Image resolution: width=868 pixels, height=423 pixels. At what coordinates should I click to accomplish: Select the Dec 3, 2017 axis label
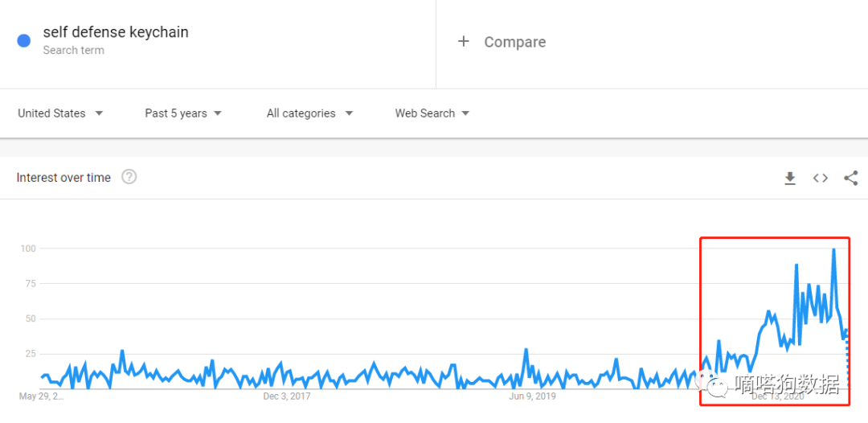pos(287,396)
